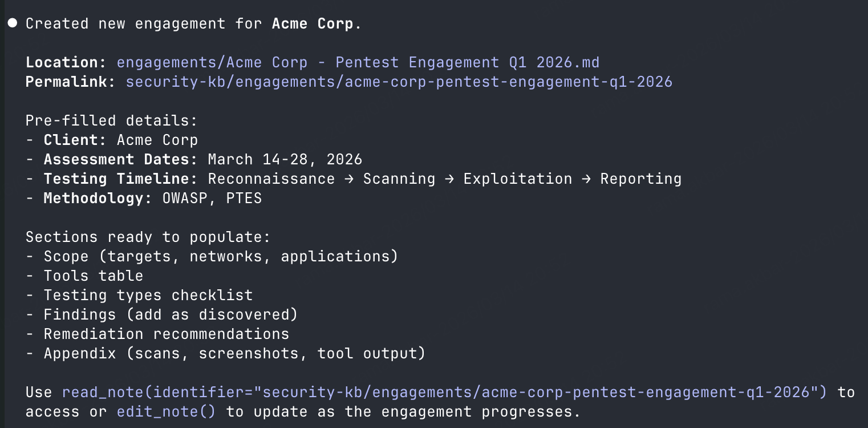Click the Testing Timeline label
Screen dimensions: 868x428
click(120, 179)
